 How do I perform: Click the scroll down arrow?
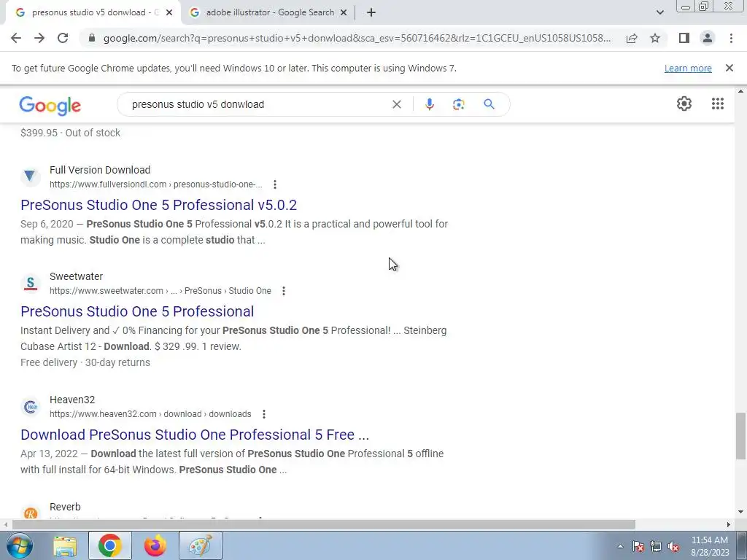740,513
